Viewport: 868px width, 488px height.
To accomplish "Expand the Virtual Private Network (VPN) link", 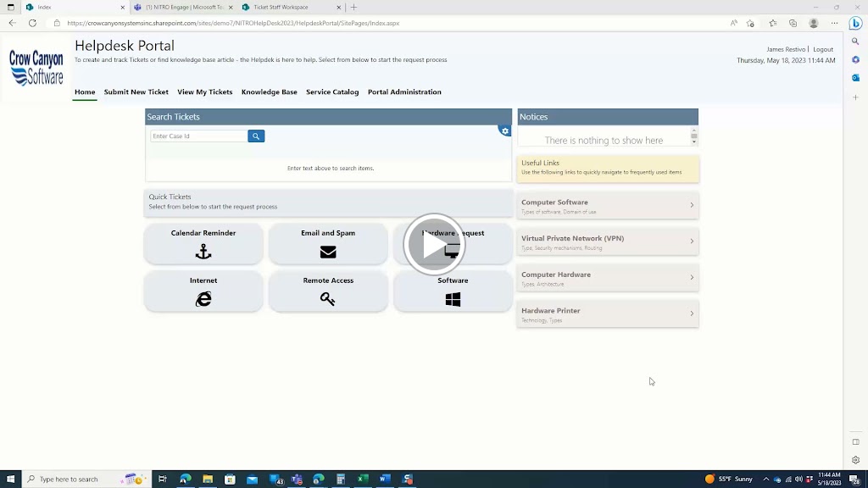I will click(x=607, y=241).
